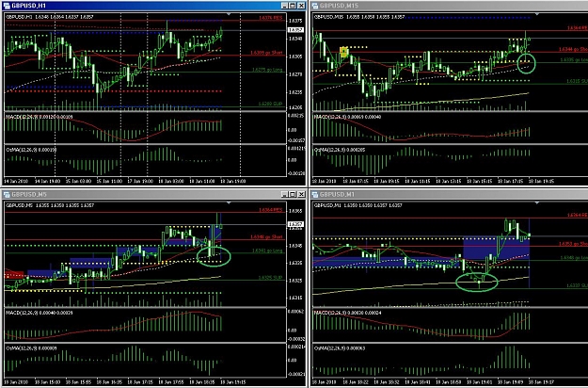Image resolution: width=588 pixels, height=388 pixels.
Task: Click the GBPUSD,M5 window chart icon
Action: pyautogui.click(x=7, y=194)
